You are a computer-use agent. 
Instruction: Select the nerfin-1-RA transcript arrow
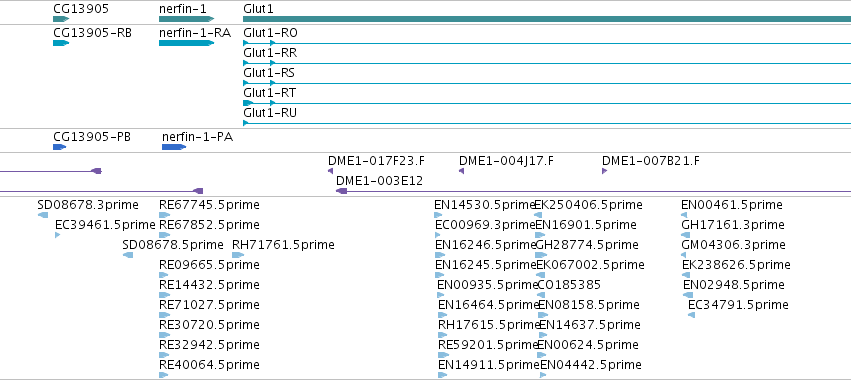click(187, 43)
